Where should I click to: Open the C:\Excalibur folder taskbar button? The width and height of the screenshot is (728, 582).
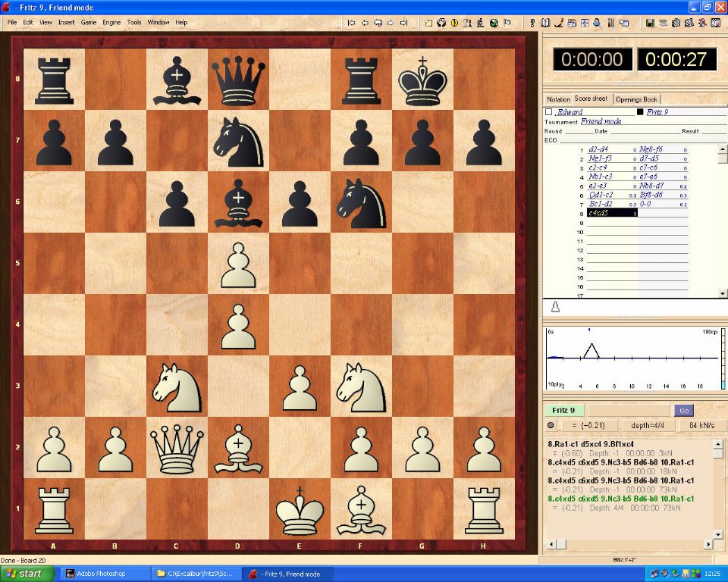(197, 574)
